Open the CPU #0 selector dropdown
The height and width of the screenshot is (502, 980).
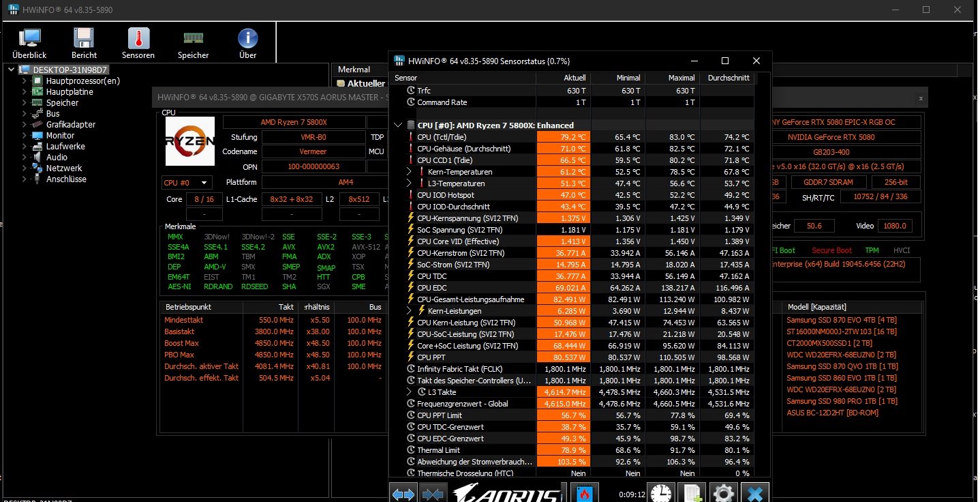click(187, 183)
